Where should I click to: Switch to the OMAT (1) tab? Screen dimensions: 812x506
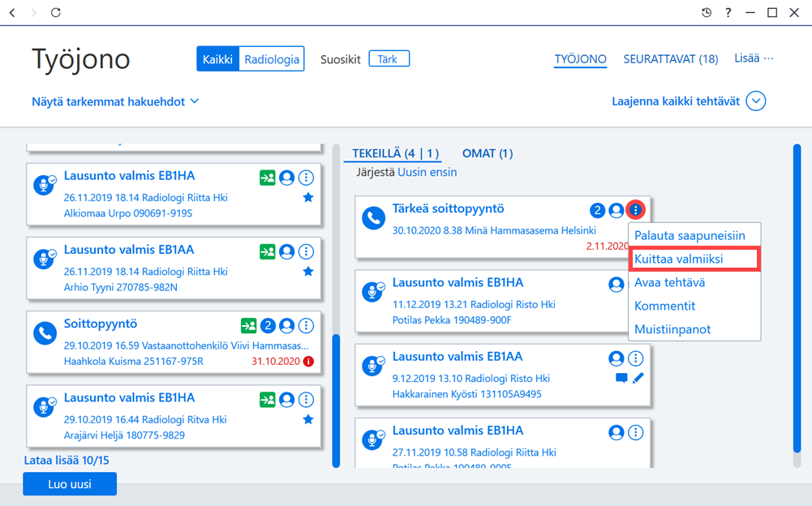click(x=488, y=154)
